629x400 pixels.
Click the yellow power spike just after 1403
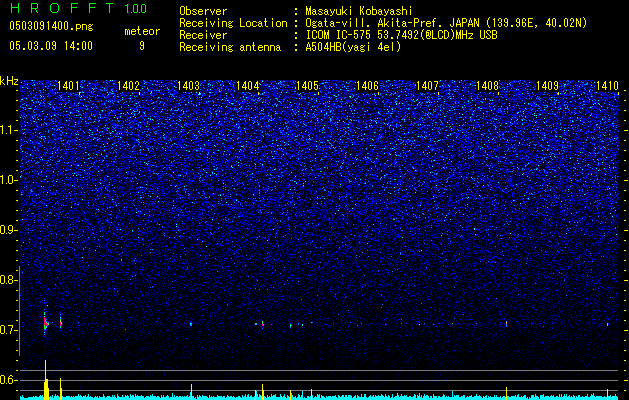click(x=191, y=391)
